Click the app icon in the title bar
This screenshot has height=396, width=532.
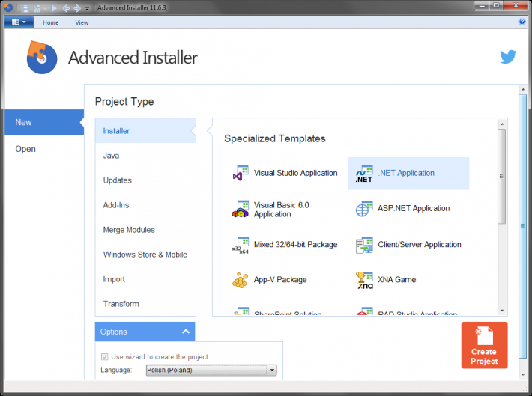[8, 7]
